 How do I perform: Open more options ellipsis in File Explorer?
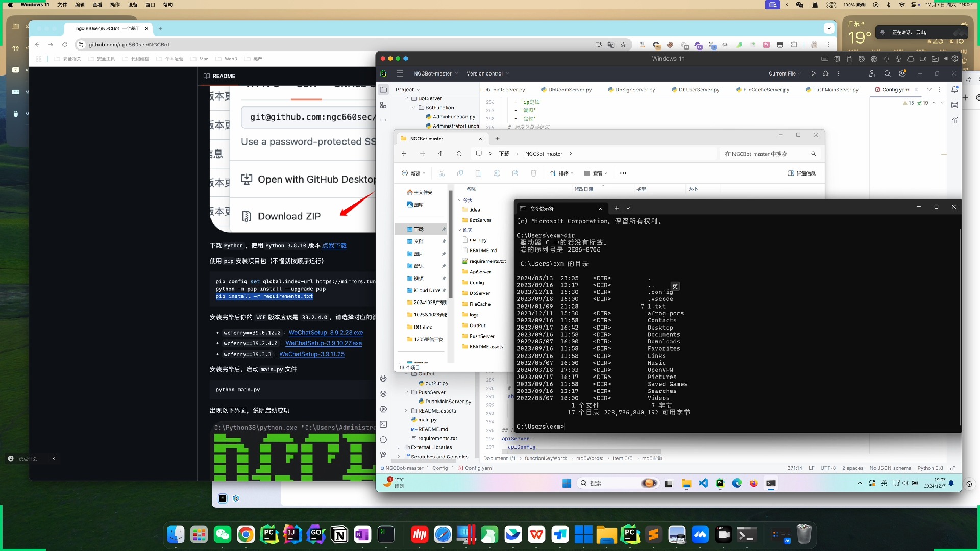[623, 173]
